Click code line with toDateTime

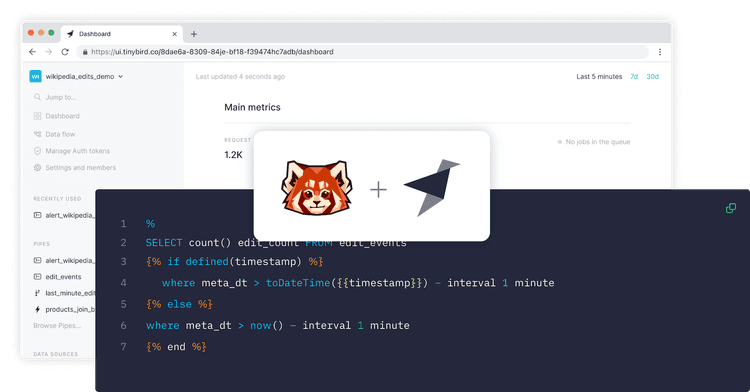click(x=358, y=283)
